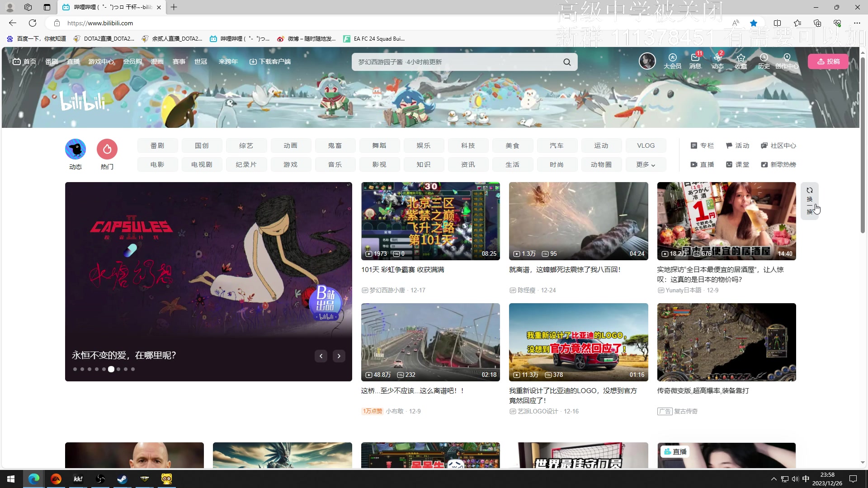Click the red 热门 flame icon

[107, 149]
